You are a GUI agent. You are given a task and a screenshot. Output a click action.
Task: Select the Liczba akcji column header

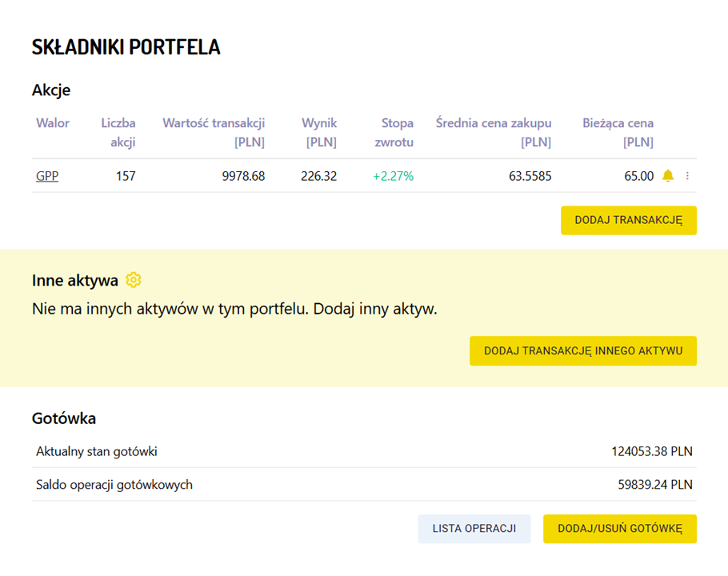tap(118, 133)
